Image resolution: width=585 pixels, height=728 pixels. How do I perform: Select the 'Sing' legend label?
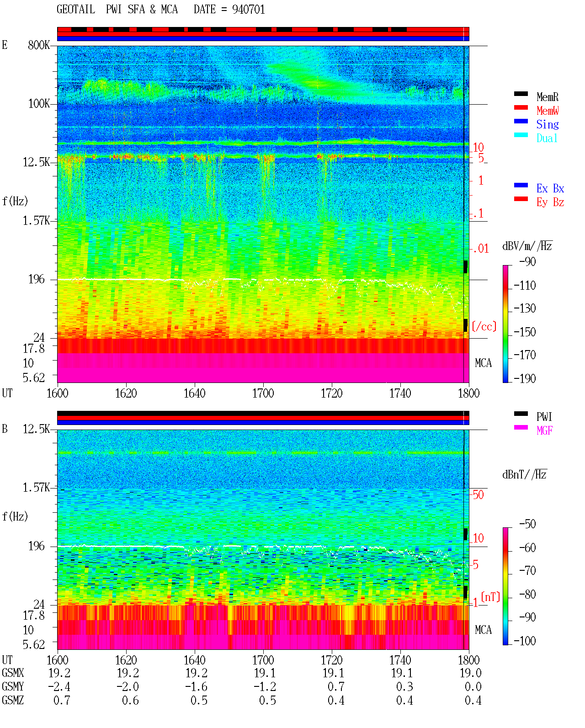click(x=548, y=124)
